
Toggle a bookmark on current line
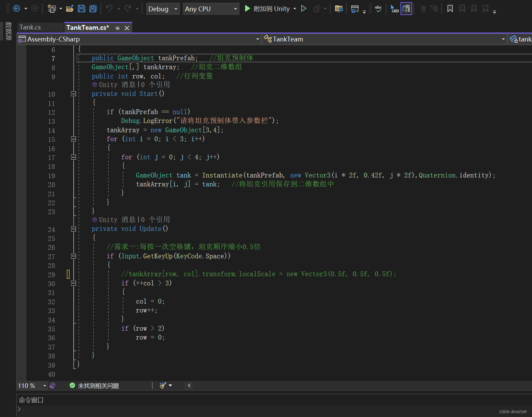pyautogui.click(x=450, y=9)
